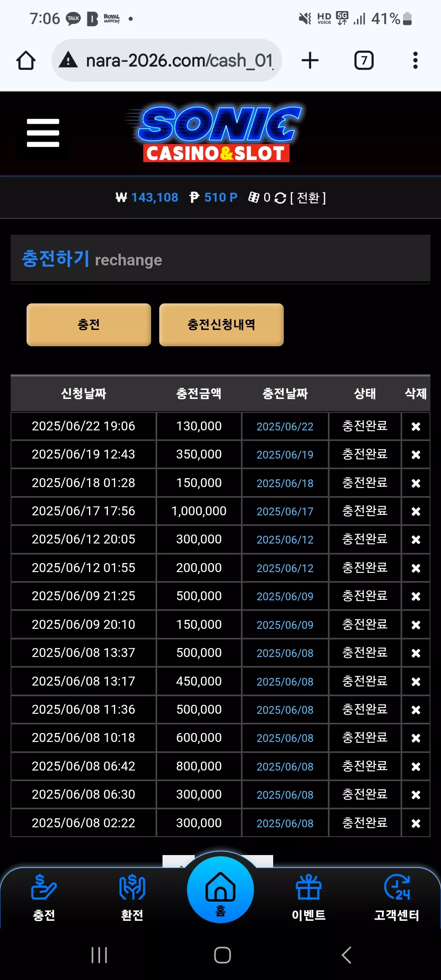This screenshot has height=980, width=441.
Task: Open the hamburger menu
Action: tap(43, 133)
